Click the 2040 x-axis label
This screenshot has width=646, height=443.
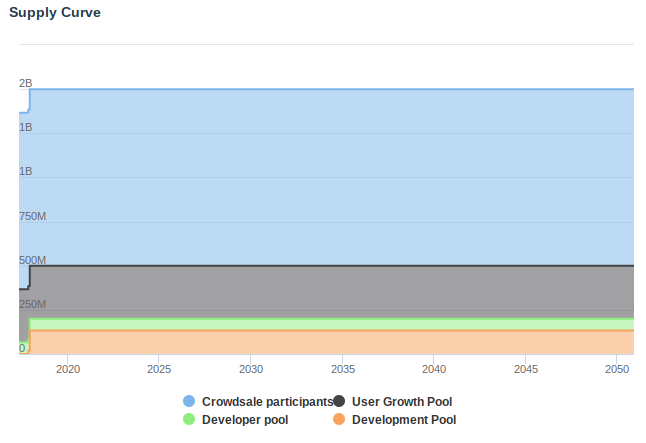pyautogui.click(x=434, y=369)
